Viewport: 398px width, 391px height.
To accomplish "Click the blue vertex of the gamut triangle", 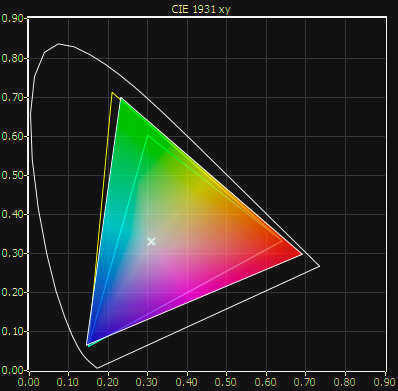I will (x=88, y=345).
